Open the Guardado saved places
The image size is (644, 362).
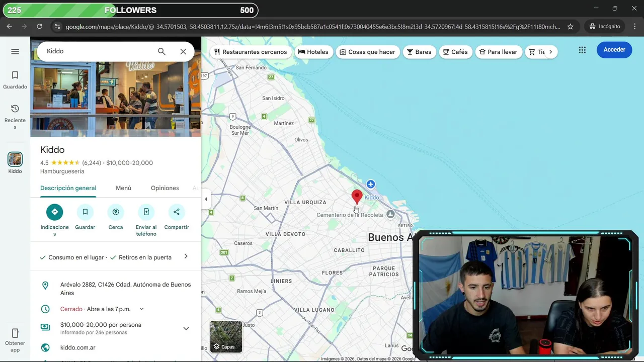tap(15, 80)
